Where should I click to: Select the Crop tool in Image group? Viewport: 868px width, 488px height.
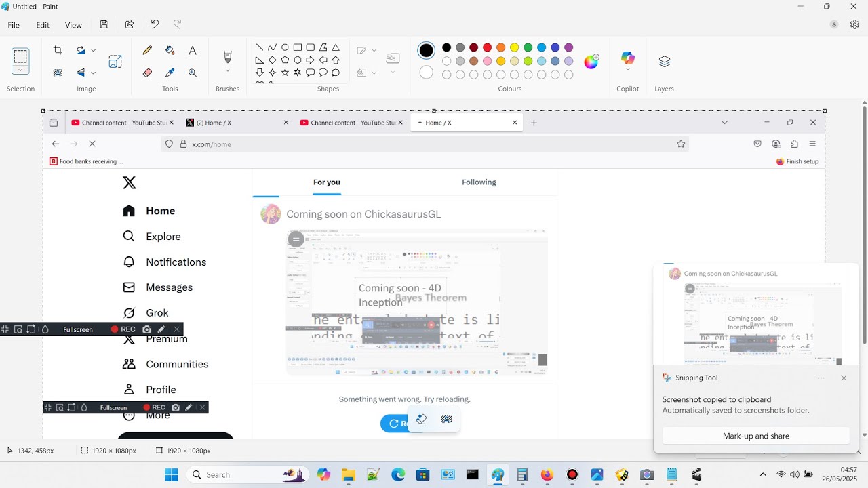58,50
